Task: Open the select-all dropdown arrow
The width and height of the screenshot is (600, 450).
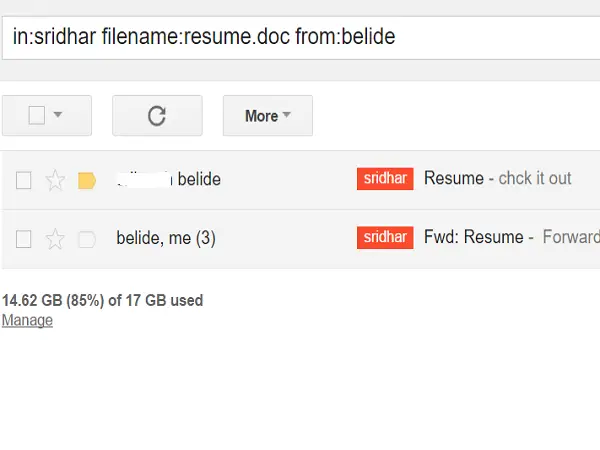Action: 58,114
